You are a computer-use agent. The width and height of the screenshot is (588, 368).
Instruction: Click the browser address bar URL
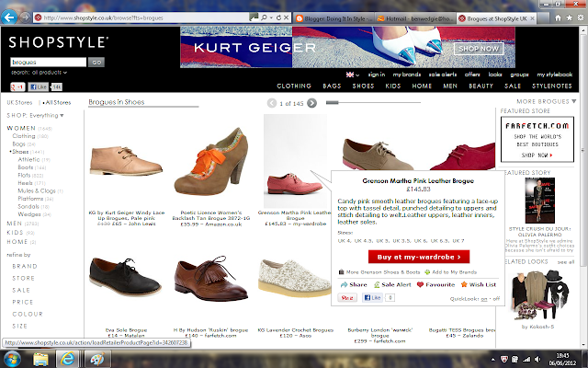(142, 17)
